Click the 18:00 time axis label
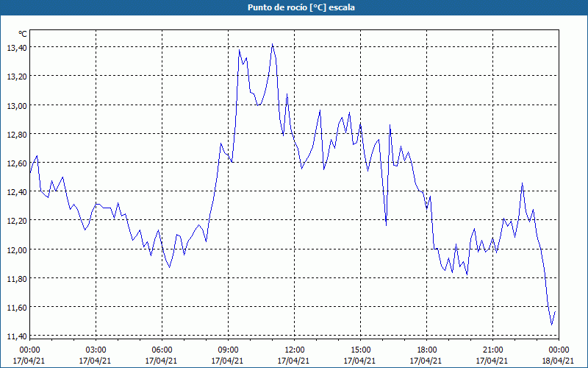The image size is (588, 368). click(x=427, y=350)
